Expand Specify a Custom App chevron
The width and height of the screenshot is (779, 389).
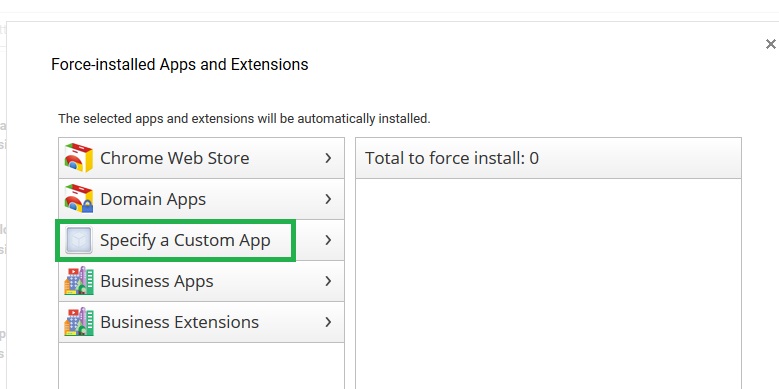click(x=328, y=240)
